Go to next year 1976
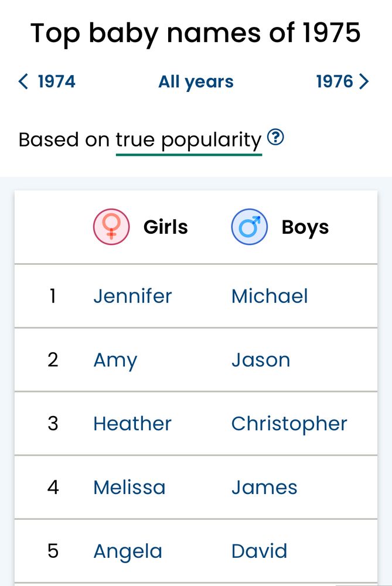 (x=343, y=81)
